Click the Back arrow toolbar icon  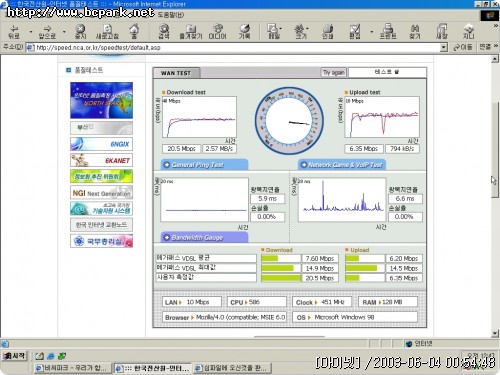tap(14, 31)
